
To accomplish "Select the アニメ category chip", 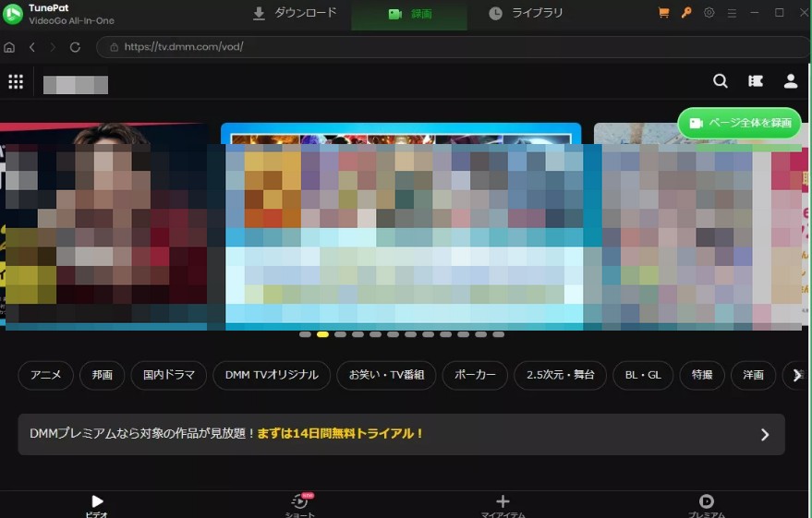I will pos(45,375).
